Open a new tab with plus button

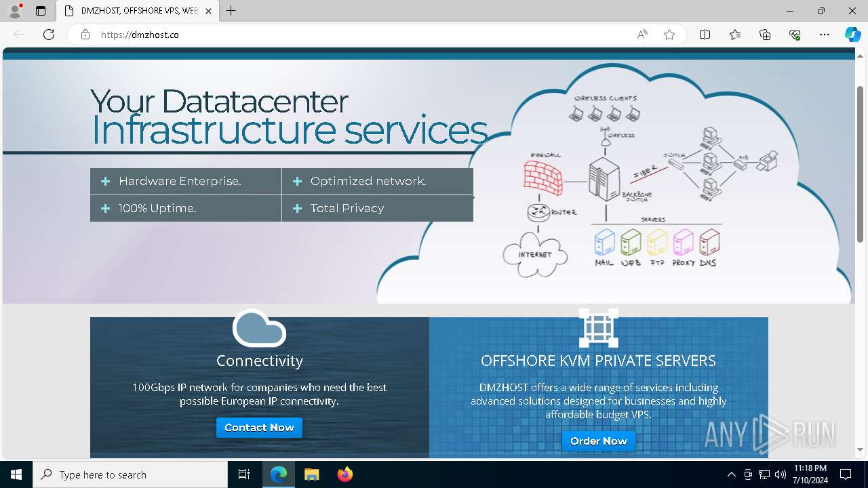[231, 11]
